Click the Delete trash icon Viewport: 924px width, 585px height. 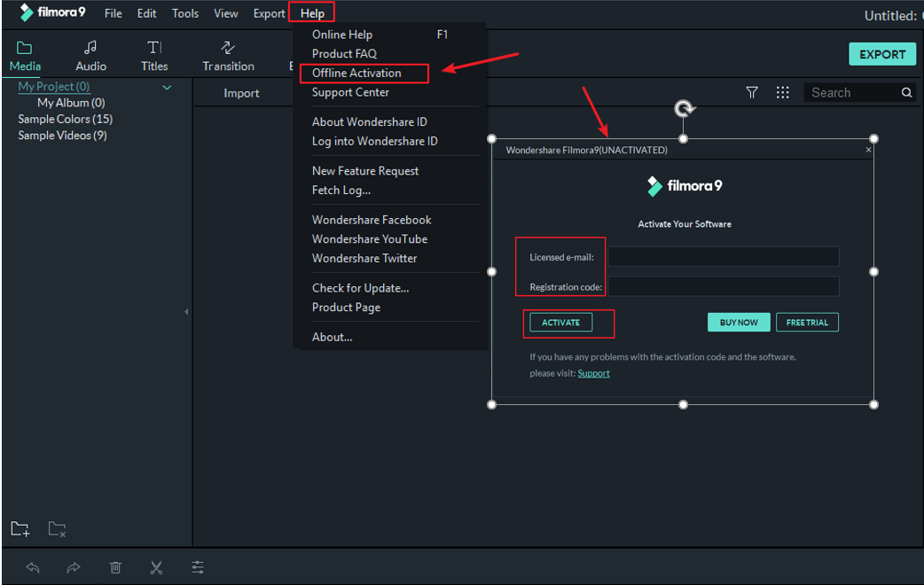(x=115, y=568)
